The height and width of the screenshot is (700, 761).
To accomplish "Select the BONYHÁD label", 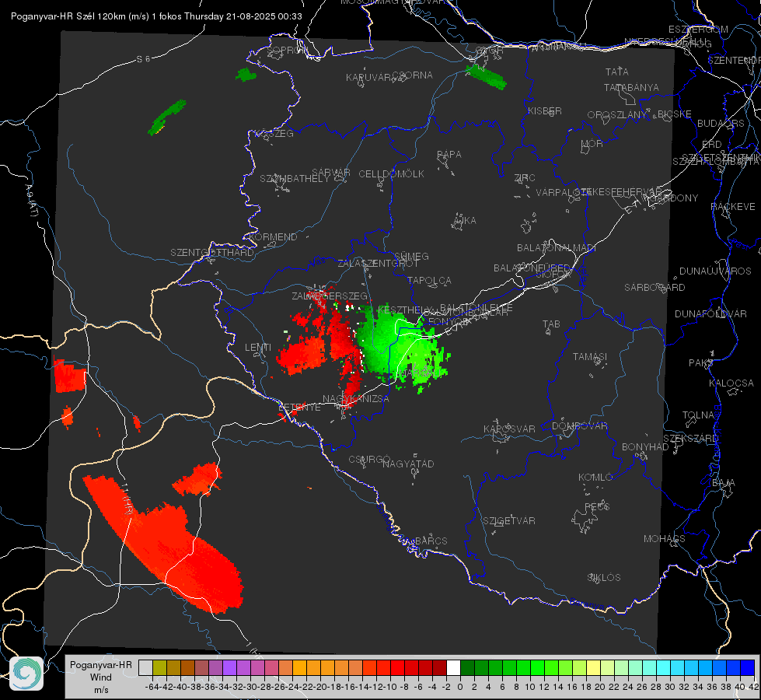I will 645,447.
